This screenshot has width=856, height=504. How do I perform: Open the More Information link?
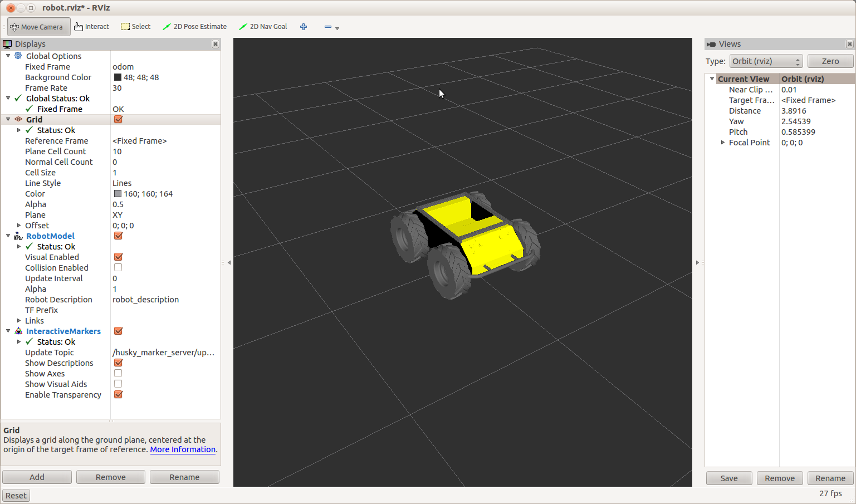click(x=183, y=449)
